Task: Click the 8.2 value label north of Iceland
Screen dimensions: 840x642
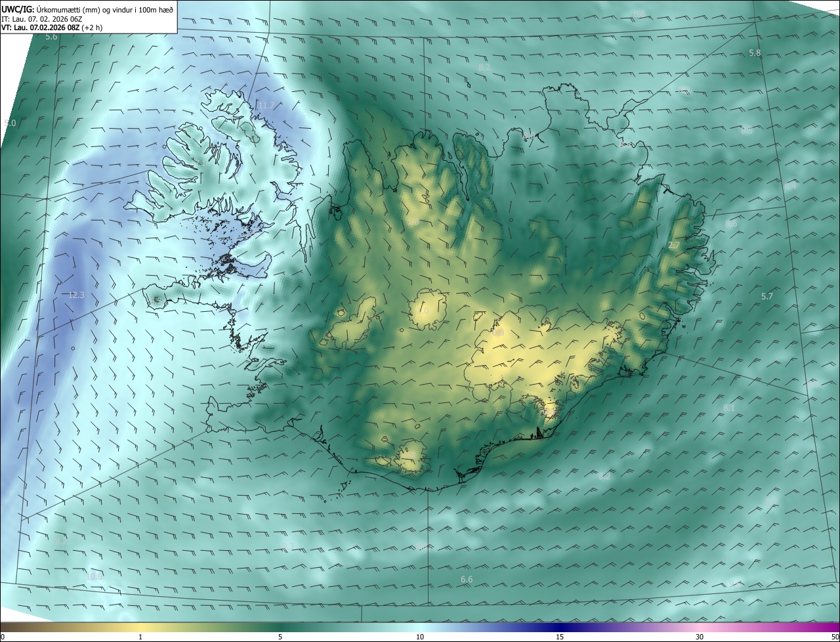Action: (x=484, y=67)
